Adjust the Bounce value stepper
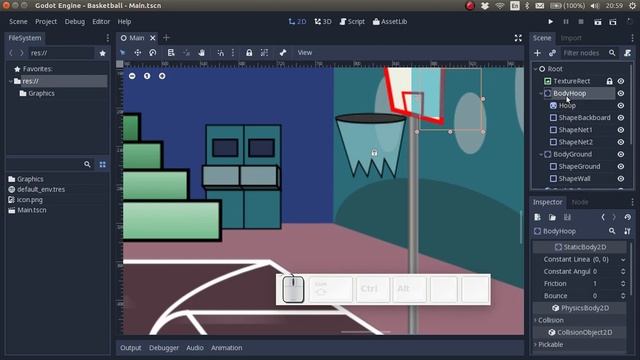This screenshot has height=360, width=640. (623, 296)
